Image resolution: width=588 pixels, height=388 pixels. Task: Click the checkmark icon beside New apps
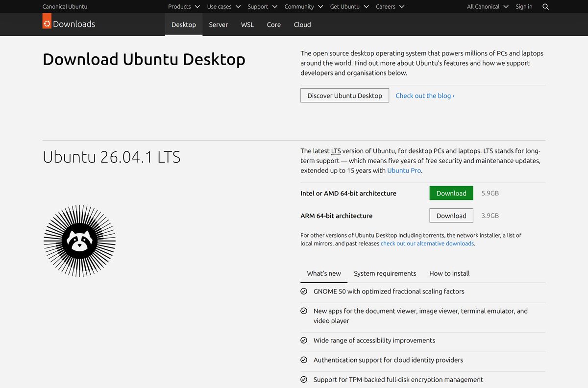click(304, 311)
